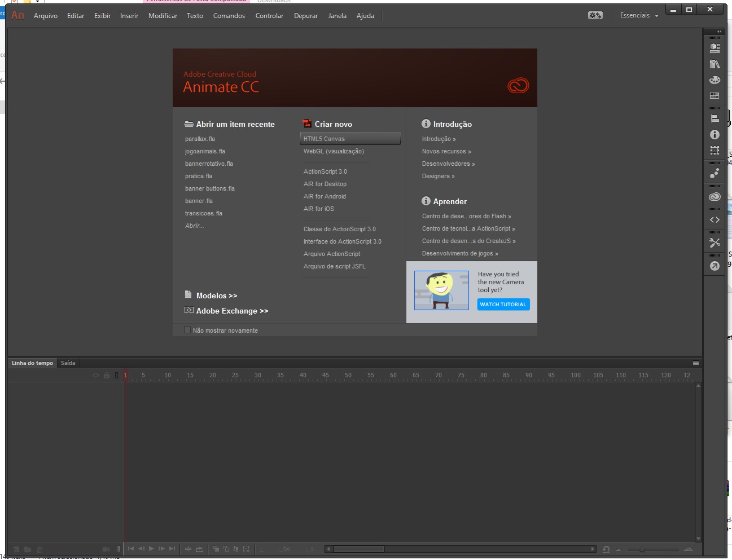The height and width of the screenshot is (560, 732).
Task: Open the Components panel icon
Action: tap(715, 242)
